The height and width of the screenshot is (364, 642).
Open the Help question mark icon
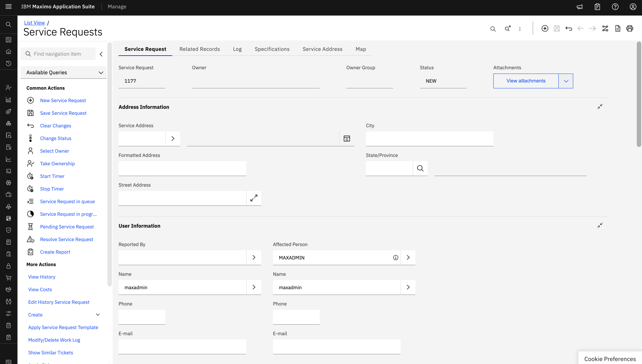(615, 7)
